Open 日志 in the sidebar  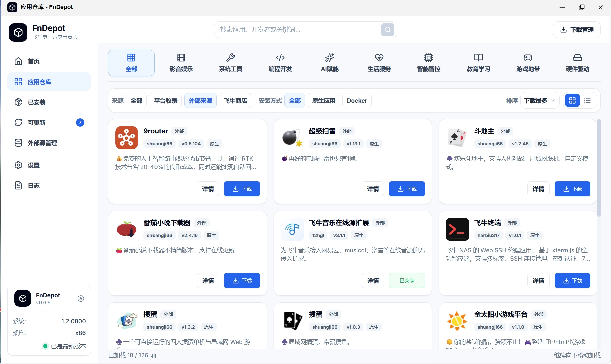point(49,185)
